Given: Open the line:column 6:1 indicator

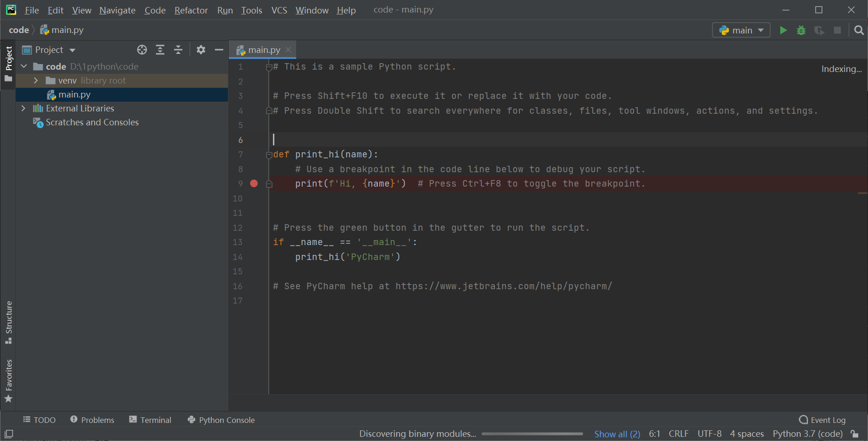Looking at the screenshot, I should (654, 434).
